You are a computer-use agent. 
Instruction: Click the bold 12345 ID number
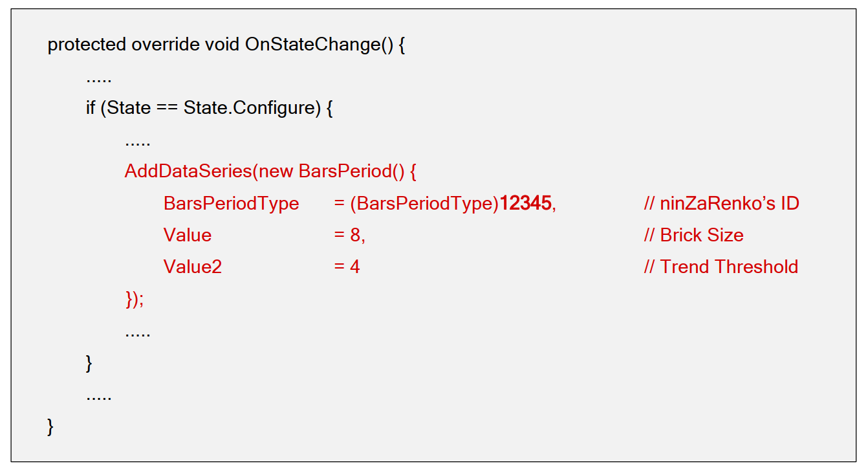point(525,204)
